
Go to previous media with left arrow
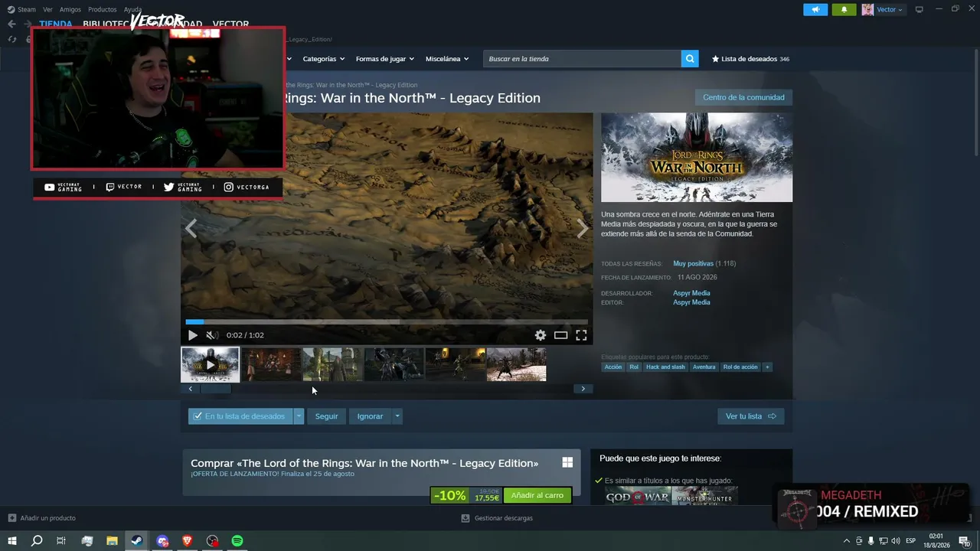click(x=191, y=229)
